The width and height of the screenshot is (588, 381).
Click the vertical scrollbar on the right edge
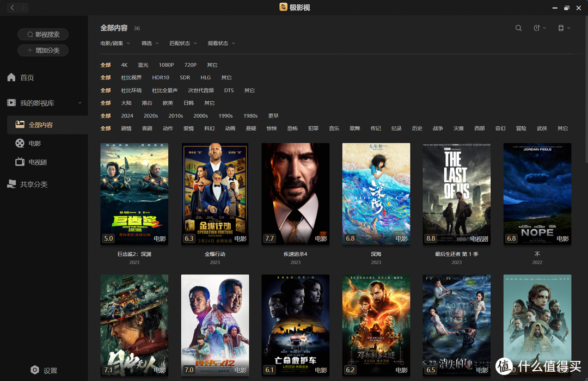586,90
